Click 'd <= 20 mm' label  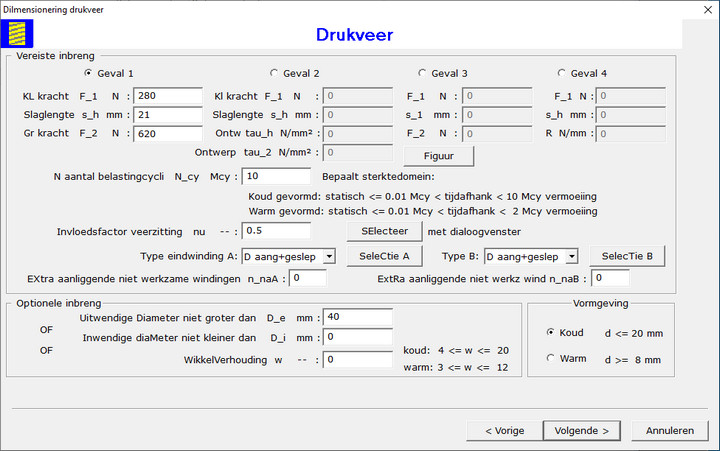coord(634,333)
